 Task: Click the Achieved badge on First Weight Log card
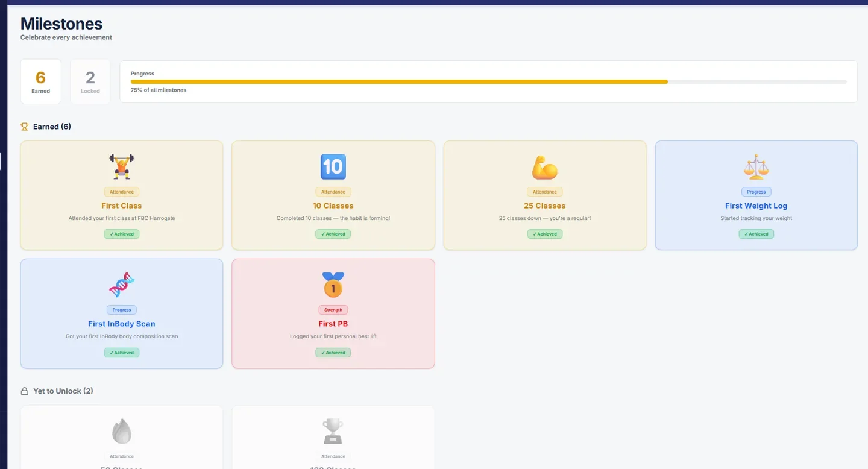[756, 234]
